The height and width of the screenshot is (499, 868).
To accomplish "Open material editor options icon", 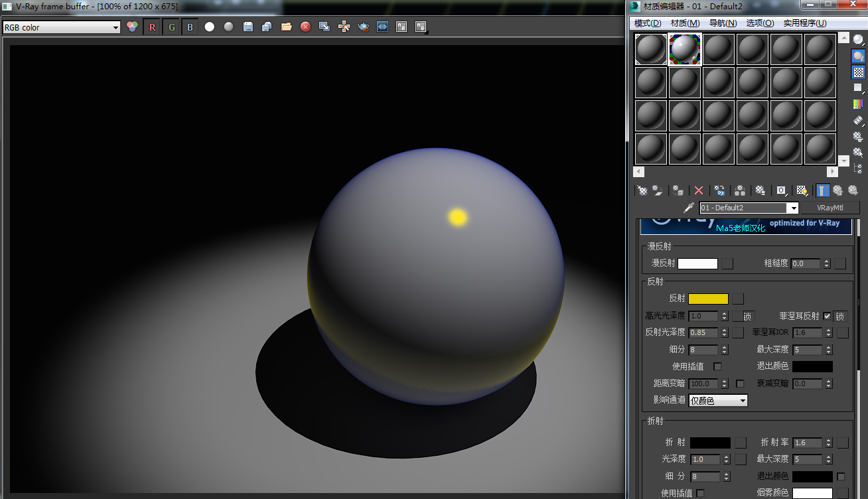I will point(858,136).
